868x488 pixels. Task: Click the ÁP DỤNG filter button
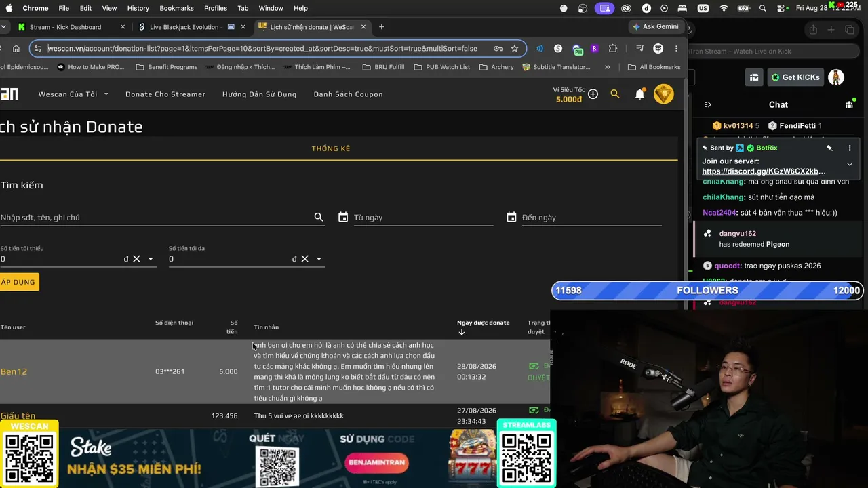pos(18,282)
